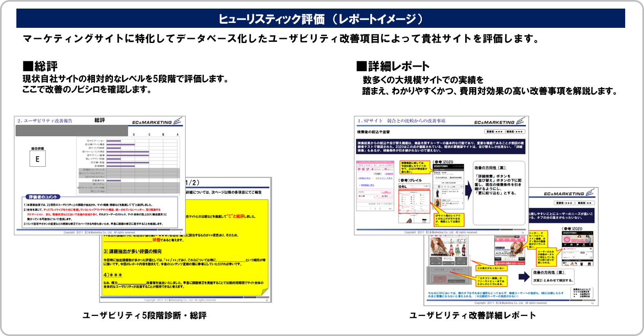This screenshot has height=336, width=644.
Task: Click the 評価者のコメント label
Action: [x=43, y=197]
